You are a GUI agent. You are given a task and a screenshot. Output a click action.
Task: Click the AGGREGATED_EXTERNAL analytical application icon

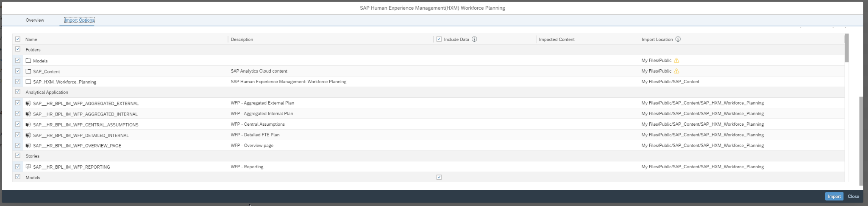[28, 103]
